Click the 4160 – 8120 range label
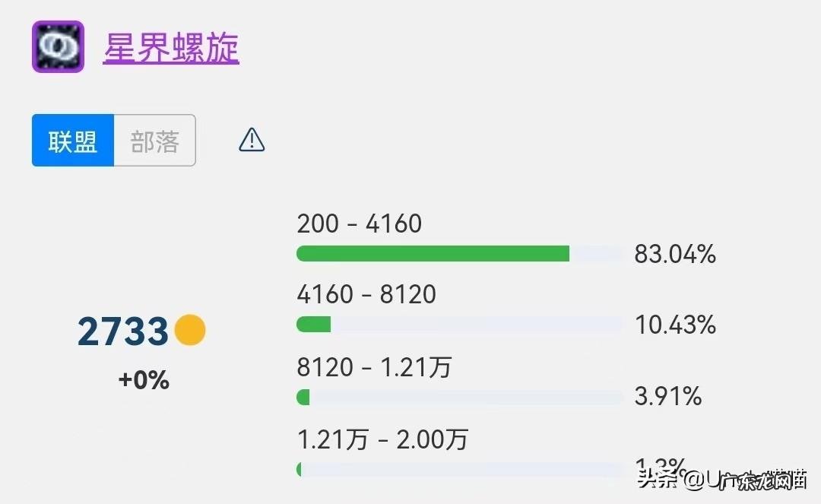Viewport: 821px width, 504px height. pyautogui.click(x=365, y=294)
